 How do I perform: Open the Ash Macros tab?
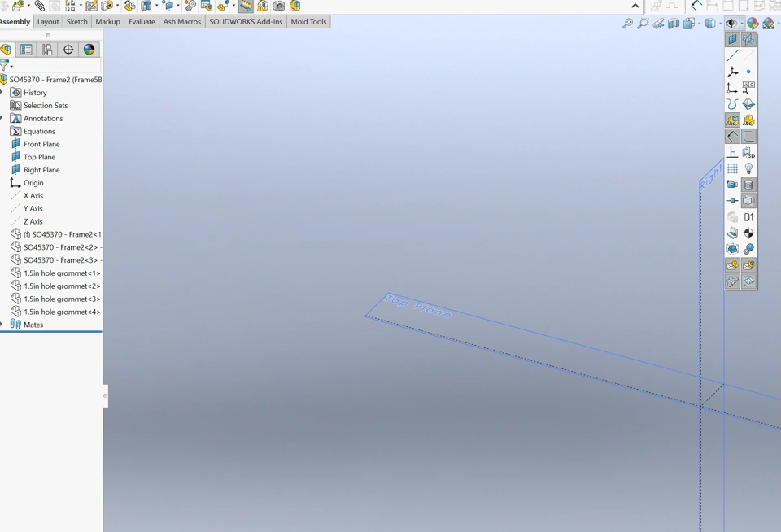click(x=181, y=21)
